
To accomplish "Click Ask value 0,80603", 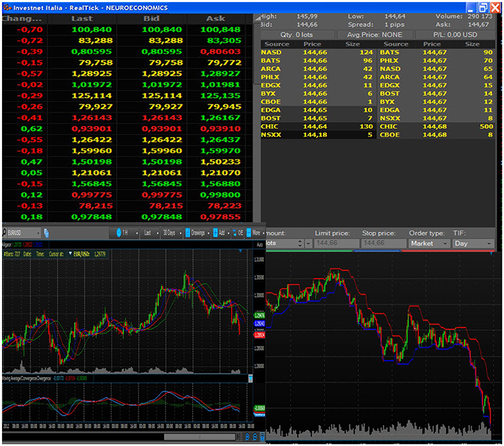I will pyautogui.click(x=220, y=52).
